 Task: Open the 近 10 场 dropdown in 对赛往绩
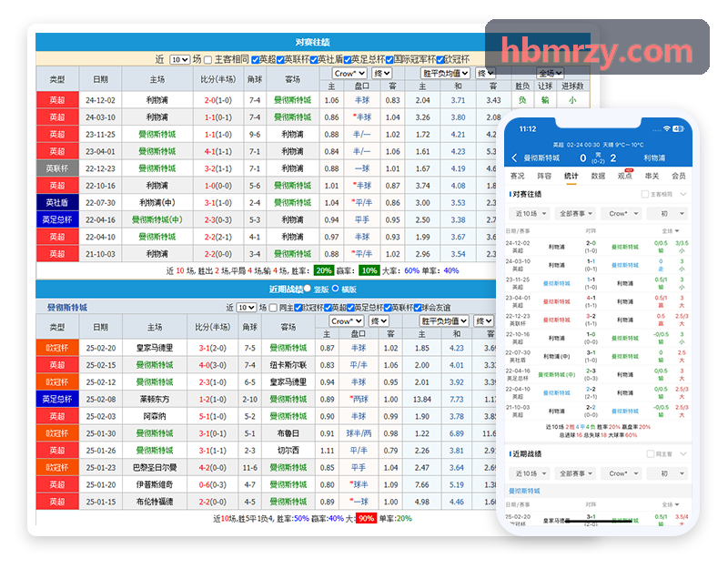(180, 60)
